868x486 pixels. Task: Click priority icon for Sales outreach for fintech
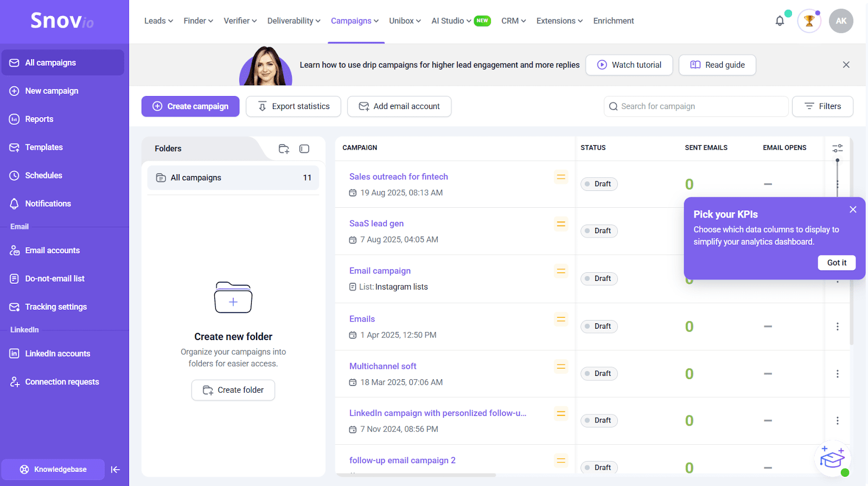point(561,177)
